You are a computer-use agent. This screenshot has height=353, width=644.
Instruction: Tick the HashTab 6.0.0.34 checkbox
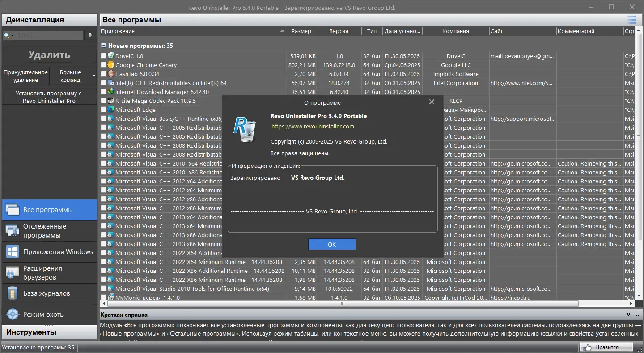coord(103,74)
